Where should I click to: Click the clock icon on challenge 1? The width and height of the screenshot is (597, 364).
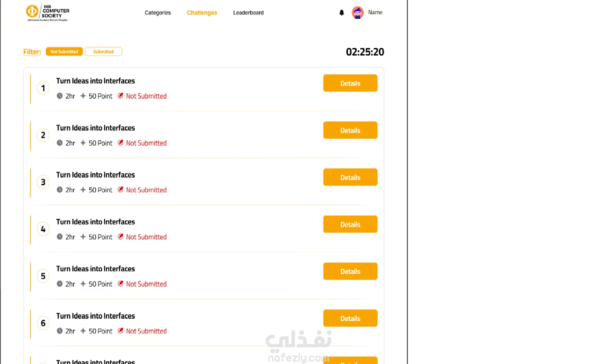pos(60,96)
